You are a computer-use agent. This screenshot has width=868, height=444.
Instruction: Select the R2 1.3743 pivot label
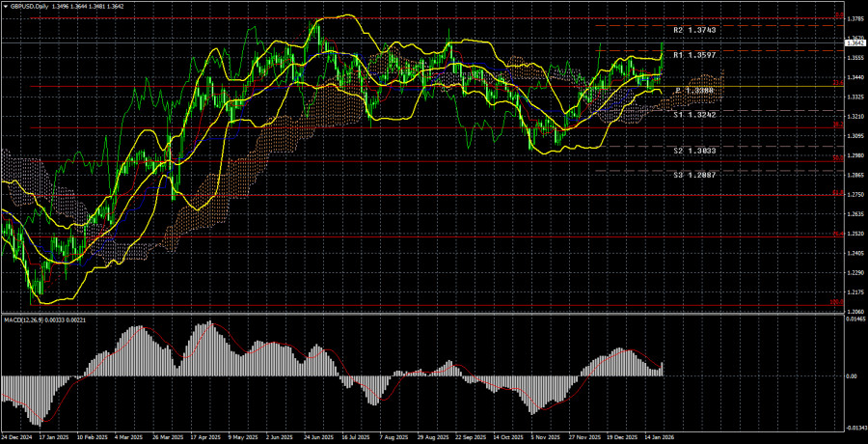pos(693,31)
